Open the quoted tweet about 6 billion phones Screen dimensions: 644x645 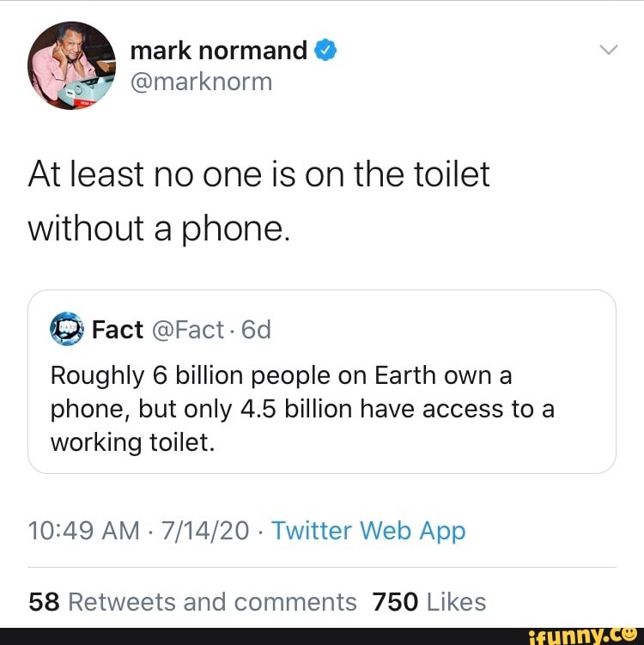coord(322,381)
